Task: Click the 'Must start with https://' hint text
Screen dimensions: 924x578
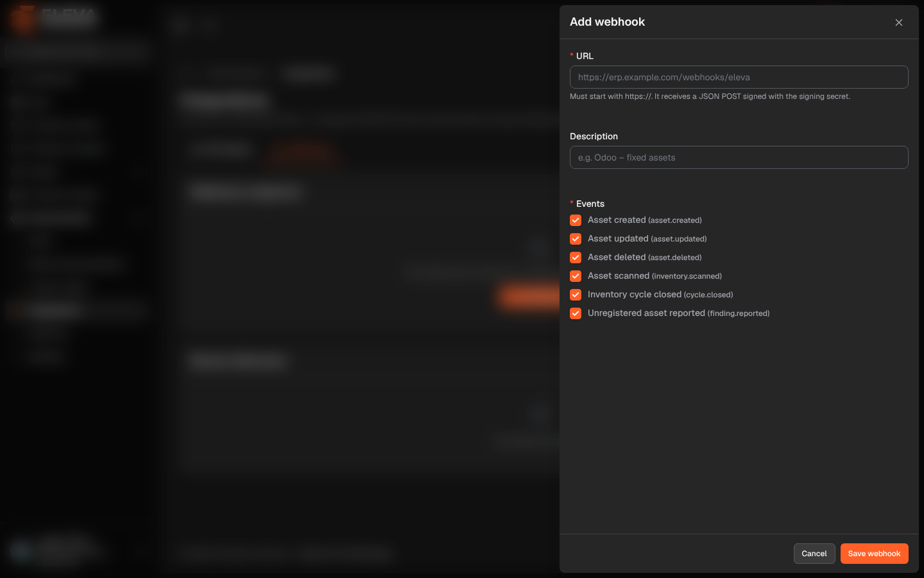Action: (710, 96)
